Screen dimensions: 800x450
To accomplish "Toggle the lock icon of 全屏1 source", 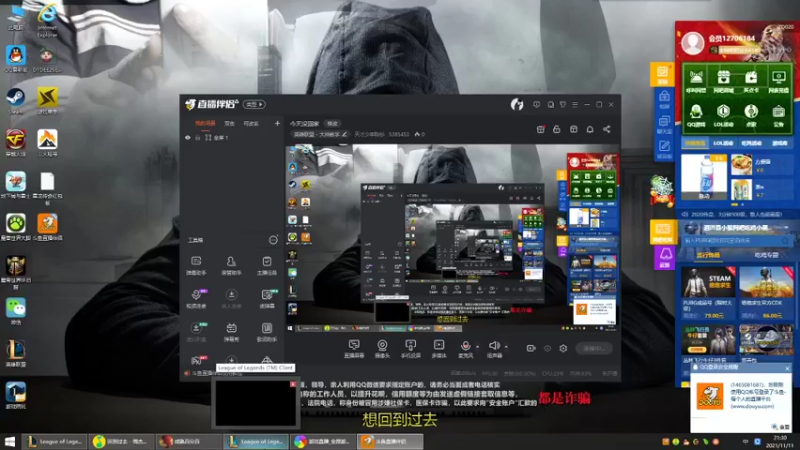I will pyautogui.click(x=197, y=138).
